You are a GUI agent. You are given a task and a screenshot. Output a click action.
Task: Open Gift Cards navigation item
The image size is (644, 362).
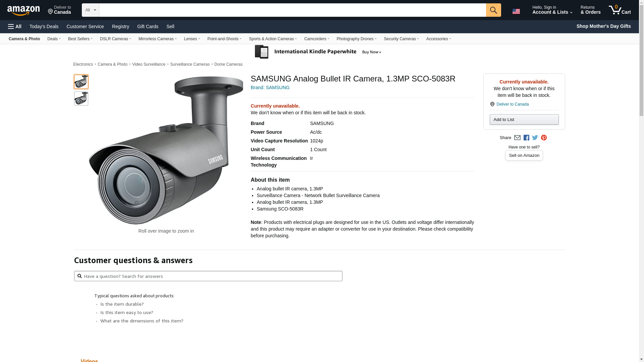point(148,26)
